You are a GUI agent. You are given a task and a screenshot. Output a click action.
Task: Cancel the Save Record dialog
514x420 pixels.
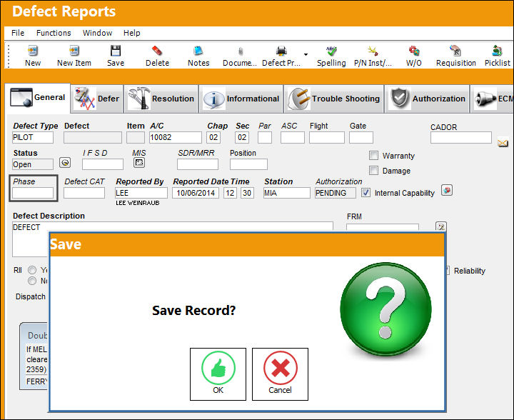280,374
